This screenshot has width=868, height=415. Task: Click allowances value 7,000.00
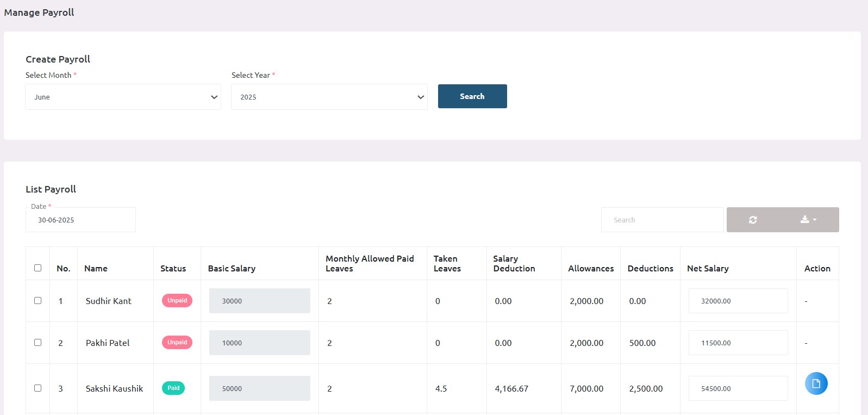pyautogui.click(x=586, y=388)
